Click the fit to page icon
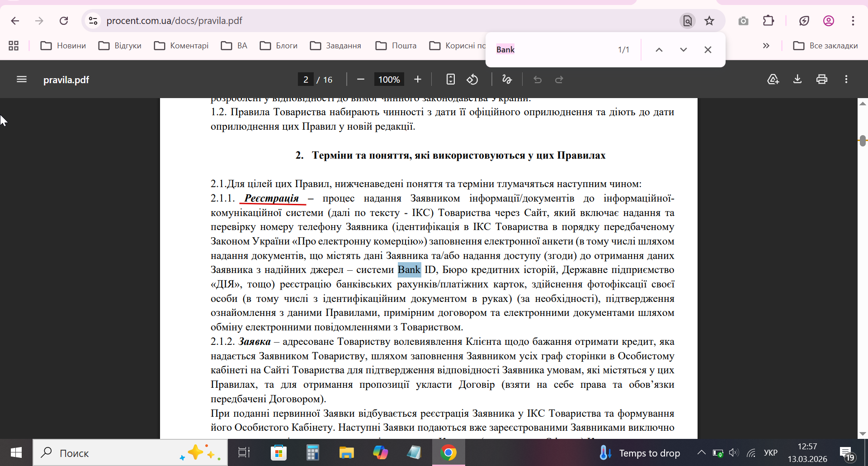868x466 pixels. pos(450,80)
